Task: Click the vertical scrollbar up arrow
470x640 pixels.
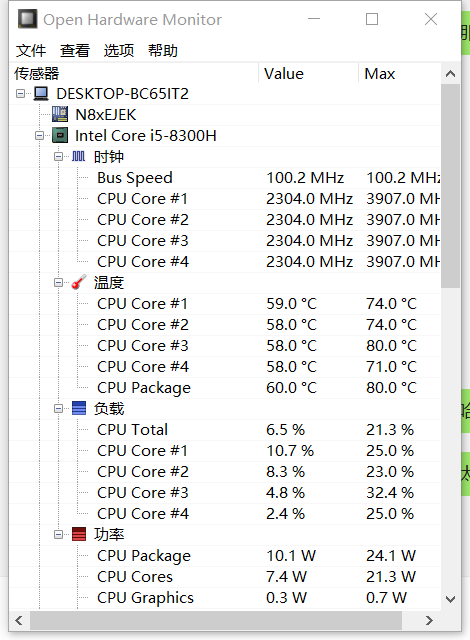Action: 450,74
